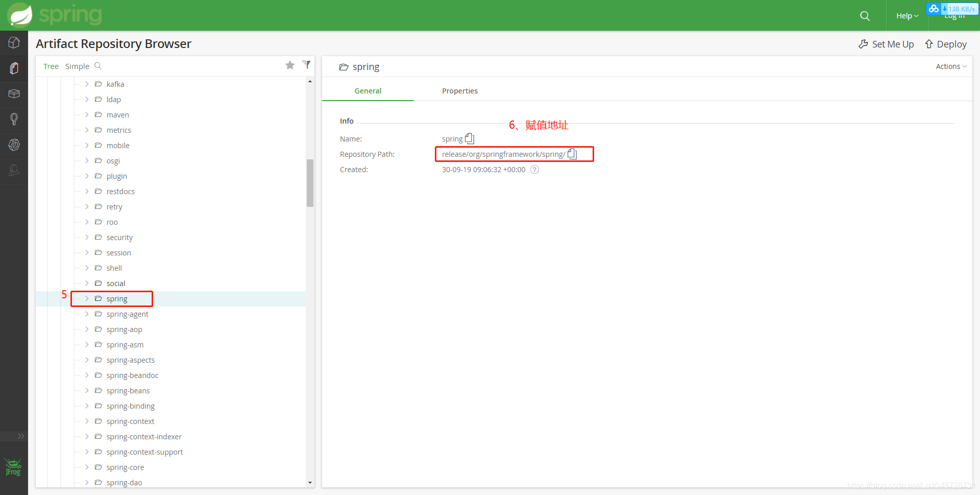Open Xray spiral icon in left sidebar

pyautogui.click(x=14, y=145)
